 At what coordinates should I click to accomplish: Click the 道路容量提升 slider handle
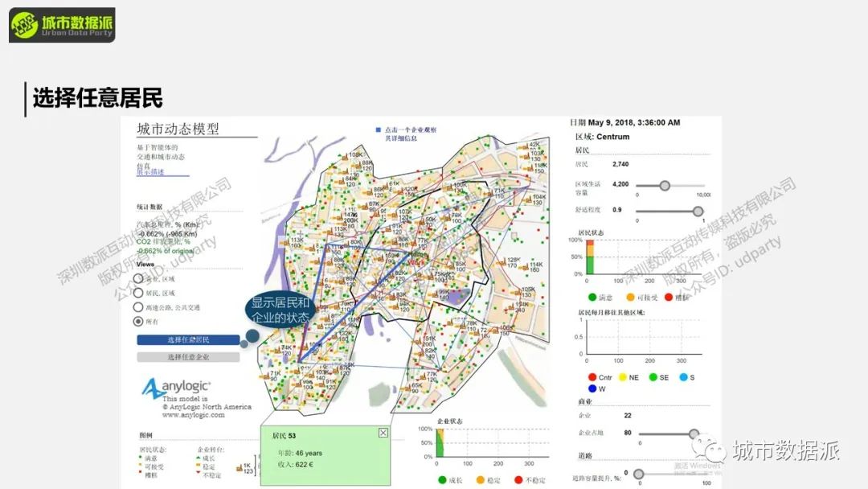[x=638, y=474]
